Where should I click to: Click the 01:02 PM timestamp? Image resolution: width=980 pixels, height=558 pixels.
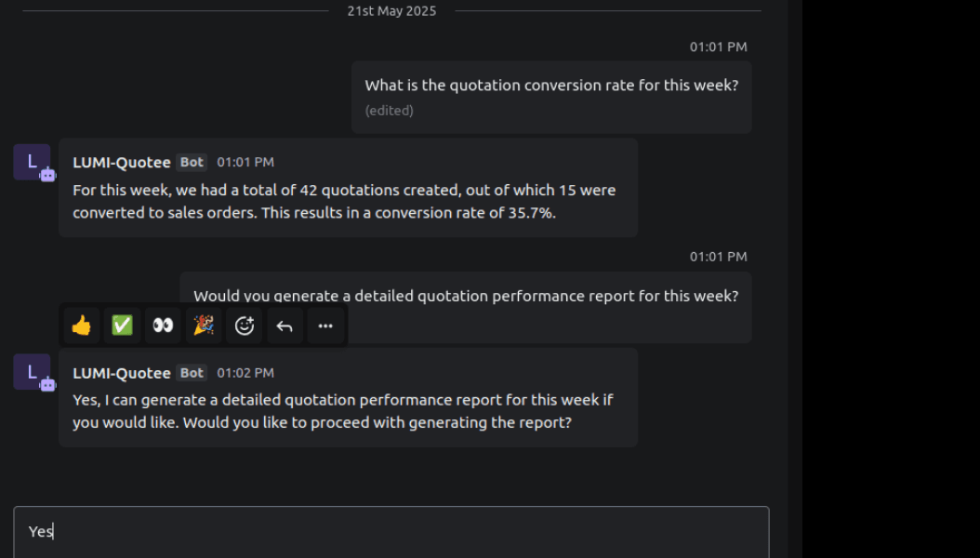245,373
